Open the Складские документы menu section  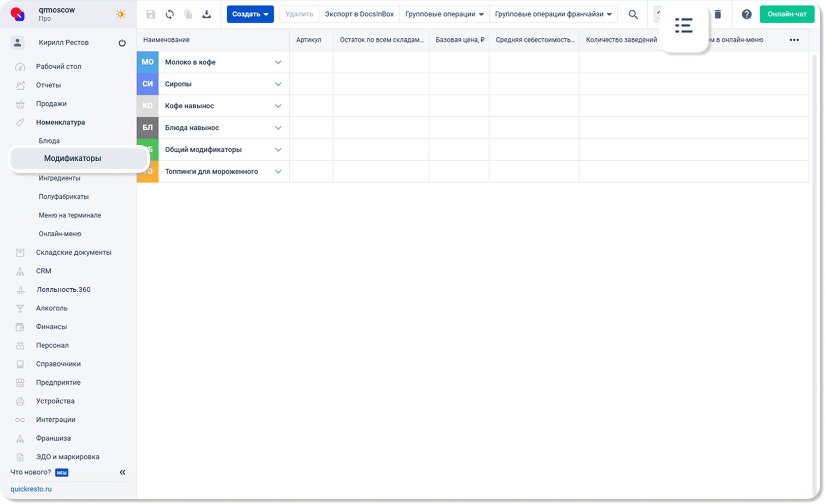point(73,253)
